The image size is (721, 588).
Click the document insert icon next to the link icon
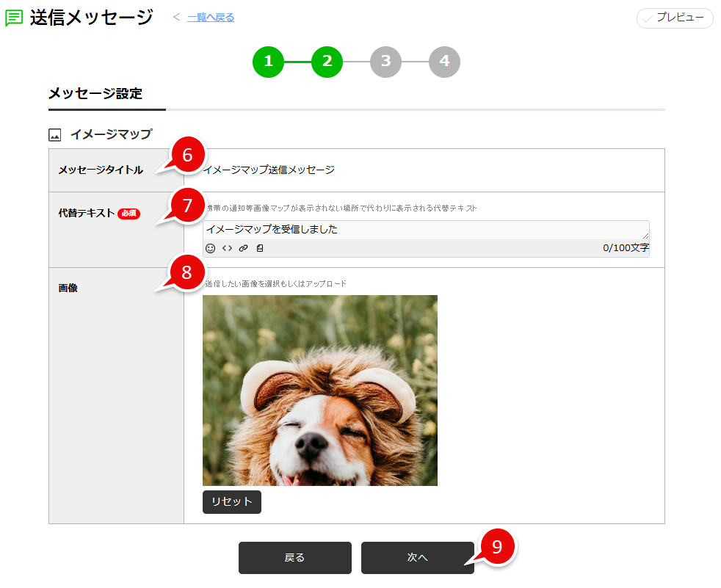[x=260, y=249]
